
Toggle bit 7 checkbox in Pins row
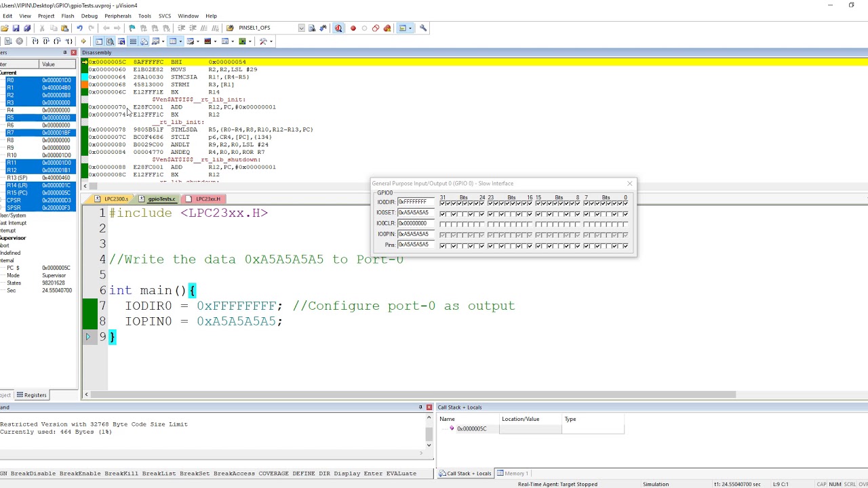coord(586,246)
